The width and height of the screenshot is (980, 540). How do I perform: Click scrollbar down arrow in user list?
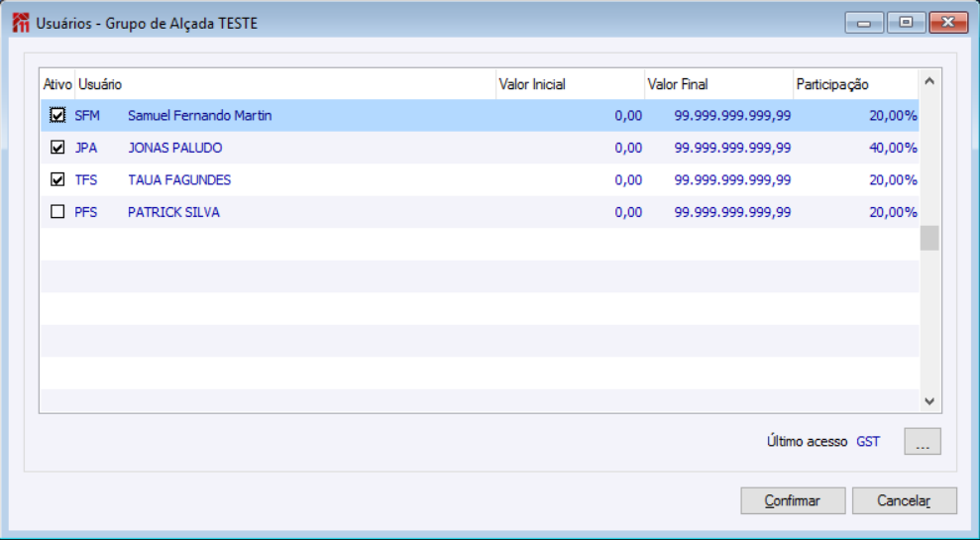point(929,401)
